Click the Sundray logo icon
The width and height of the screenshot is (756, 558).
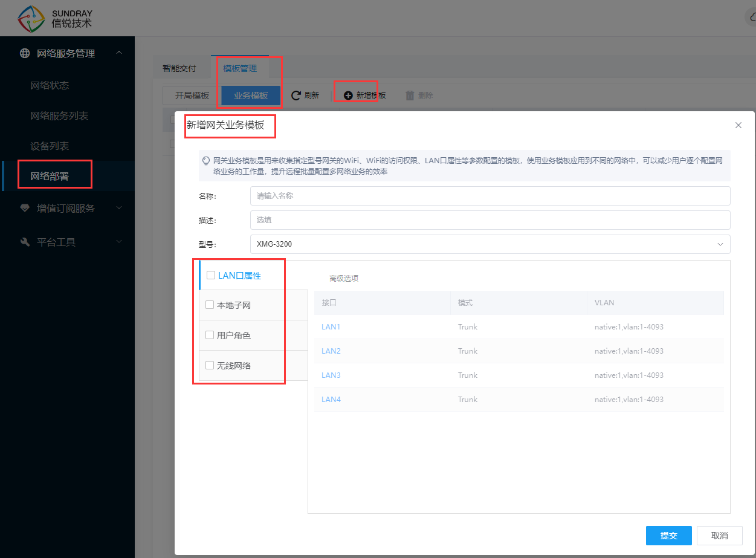click(31, 19)
